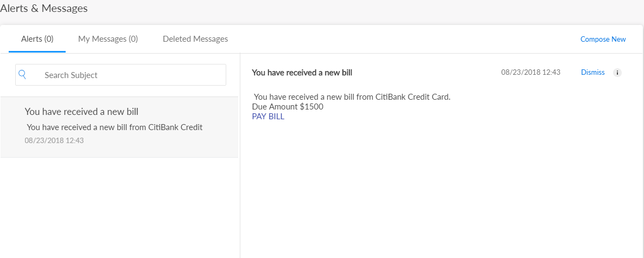Select the new bill alert title in the list

point(81,112)
